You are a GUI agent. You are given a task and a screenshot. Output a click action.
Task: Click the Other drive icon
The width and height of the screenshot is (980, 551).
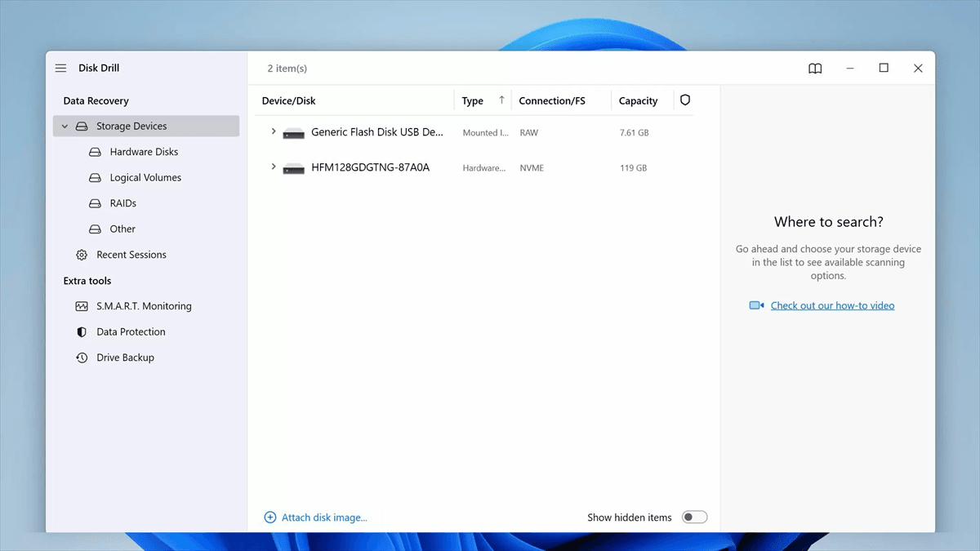pyautogui.click(x=95, y=229)
